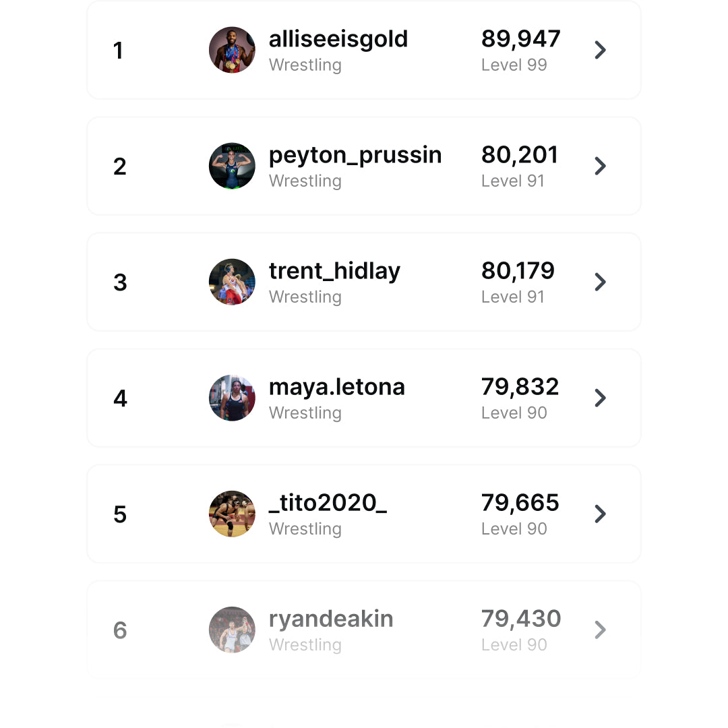The image size is (728, 728).
Task: Click the trent_hidlay username
Action: [x=334, y=271]
